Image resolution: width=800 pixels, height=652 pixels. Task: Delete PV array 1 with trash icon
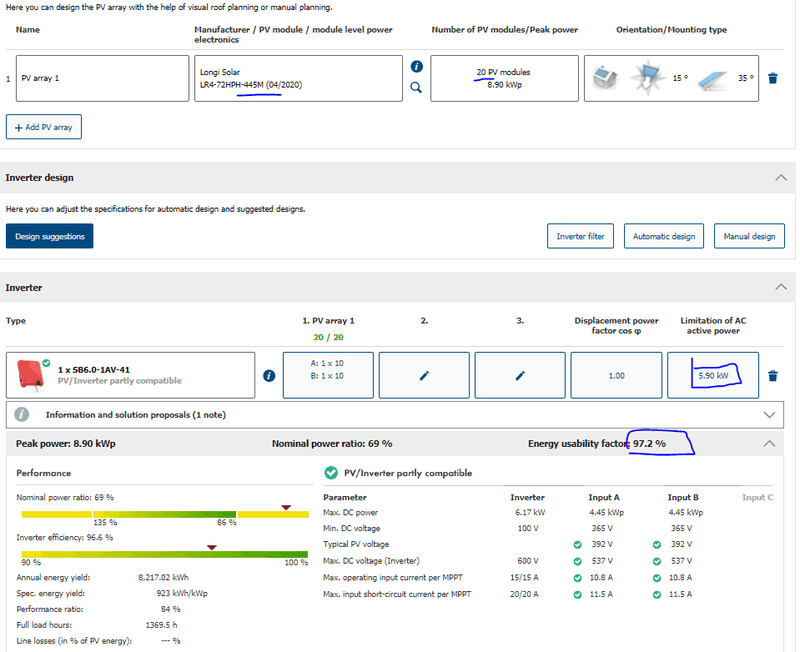[x=772, y=78]
